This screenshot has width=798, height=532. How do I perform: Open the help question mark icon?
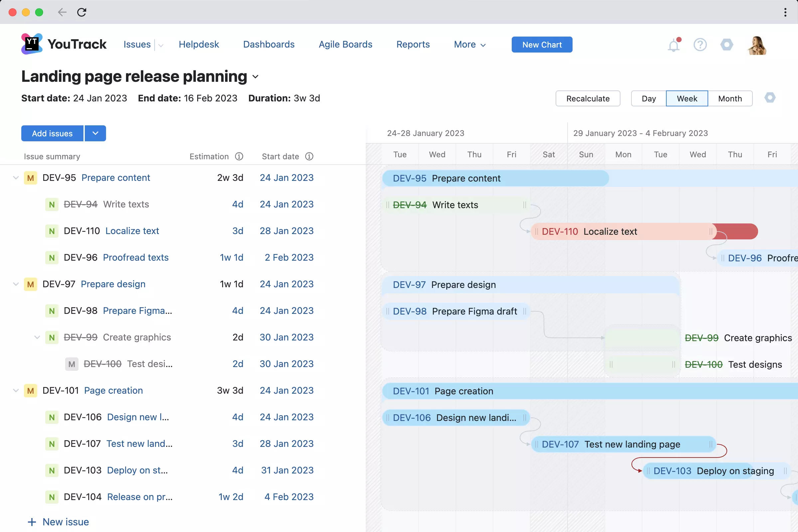click(x=700, y=45)
